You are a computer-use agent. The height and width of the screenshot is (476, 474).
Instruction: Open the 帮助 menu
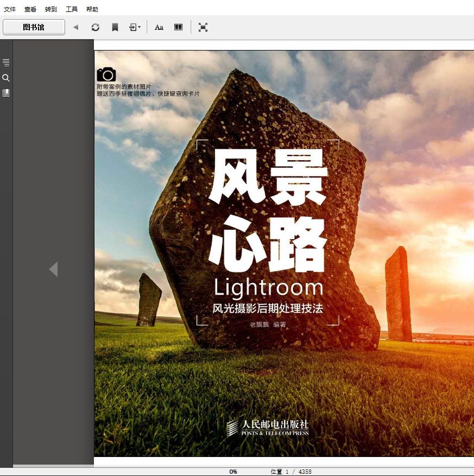92,9
